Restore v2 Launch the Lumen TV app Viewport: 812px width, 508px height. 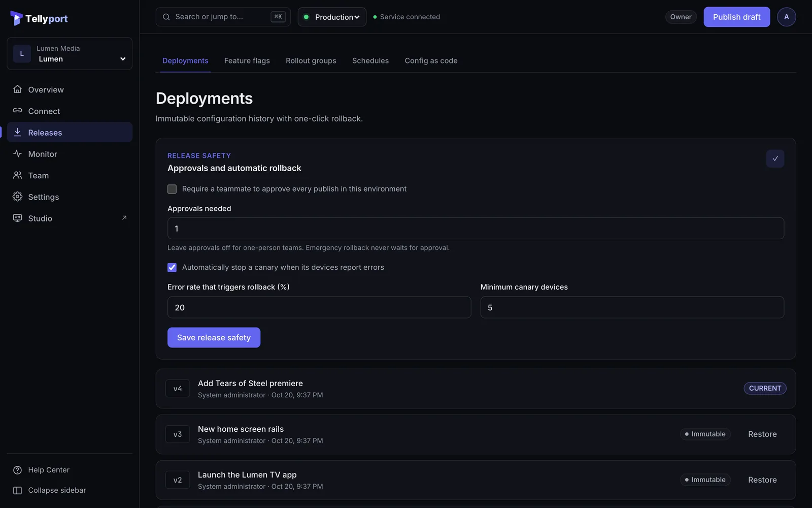762,480
